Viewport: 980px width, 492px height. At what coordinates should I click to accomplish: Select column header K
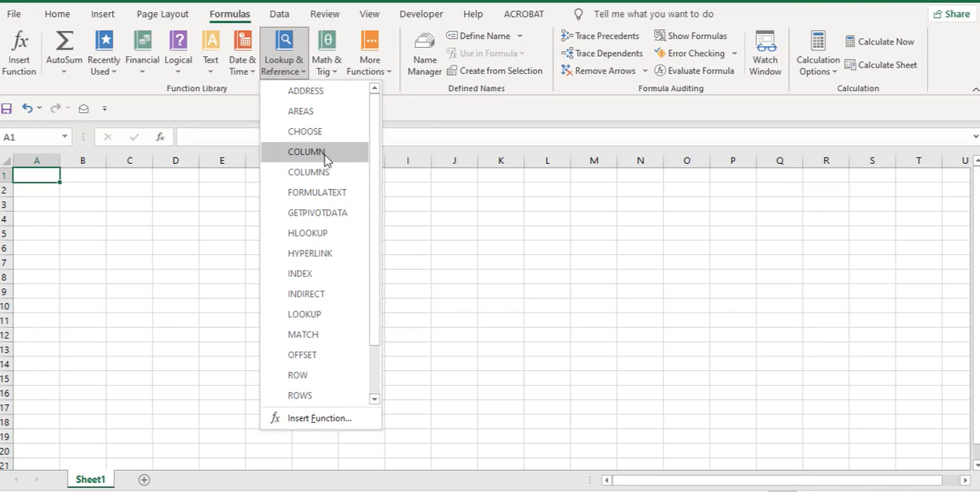pyautogui.click(x=501, y=161)
